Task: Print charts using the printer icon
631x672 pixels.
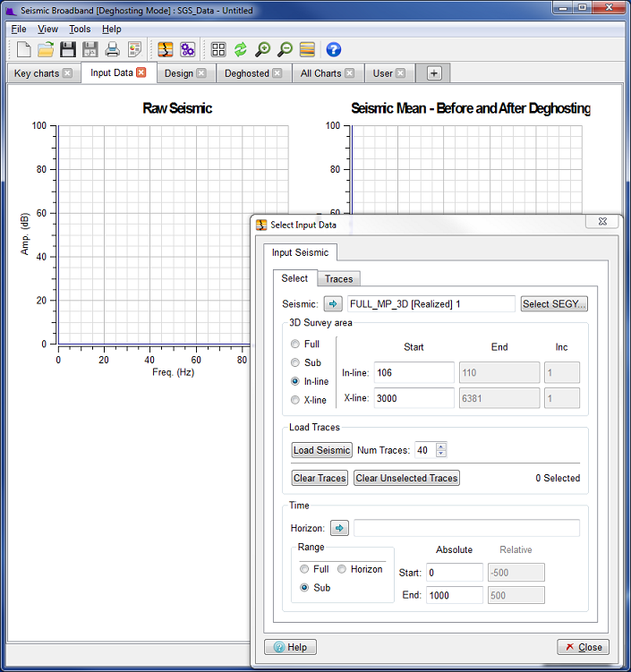Action: pyautogui.click(x=112, y=49)
